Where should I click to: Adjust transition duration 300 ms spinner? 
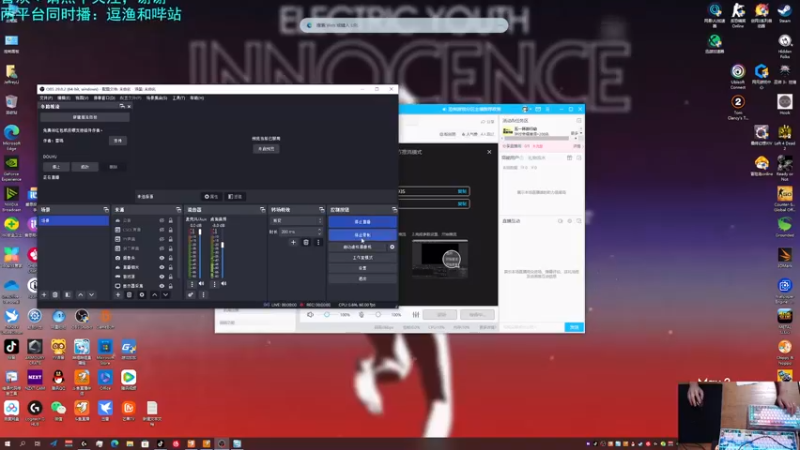point(301,232)
